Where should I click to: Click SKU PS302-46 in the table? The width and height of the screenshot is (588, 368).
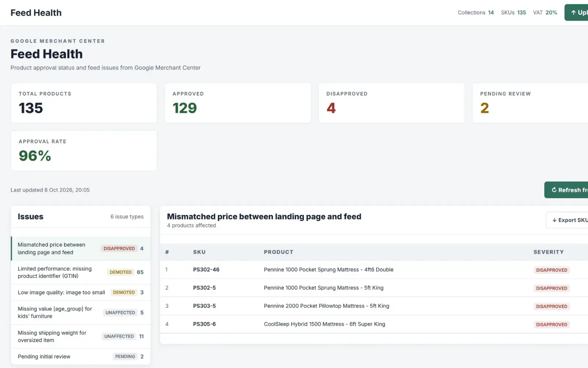(206, 270)
